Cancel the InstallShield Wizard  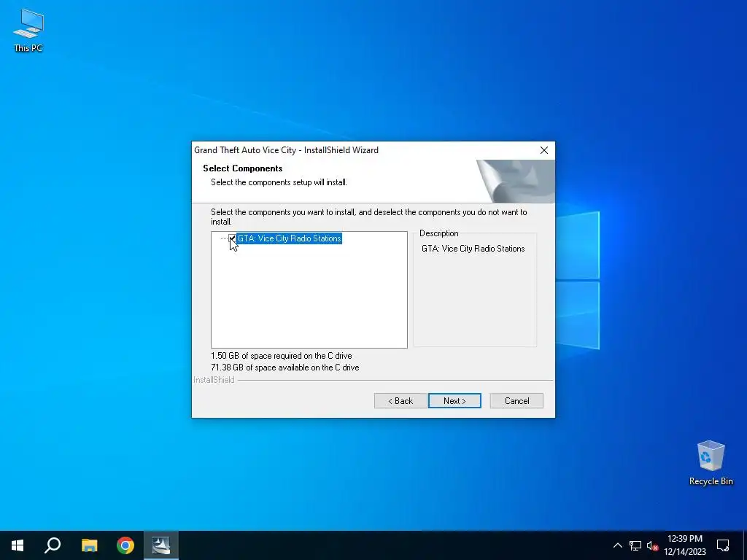pos(516,401)
